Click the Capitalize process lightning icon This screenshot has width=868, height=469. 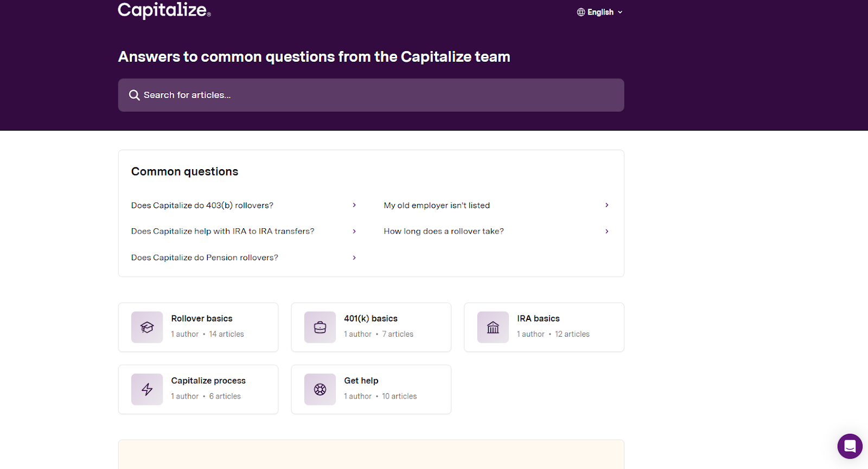[147, 389]
